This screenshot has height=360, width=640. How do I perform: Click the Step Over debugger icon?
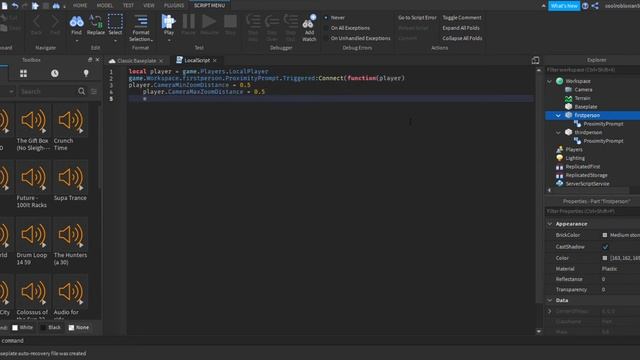[x=272, y=21]
